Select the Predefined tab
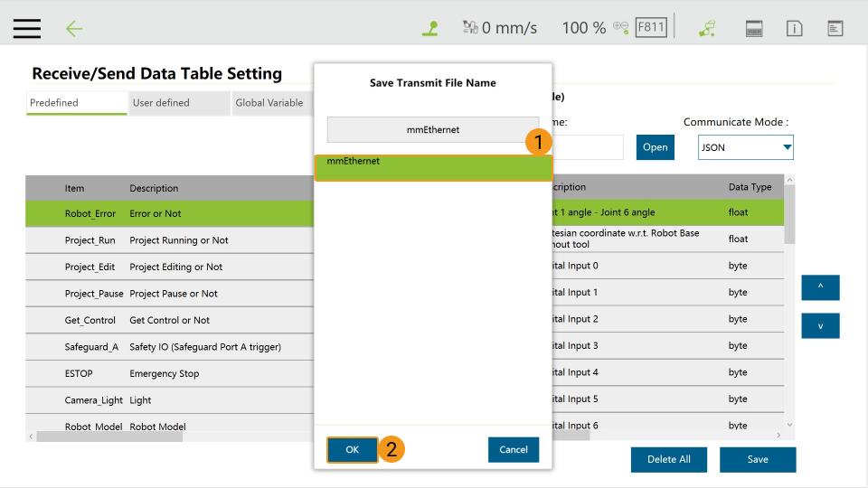The width and height of the screenshot is (868, 488). [76, 103]
